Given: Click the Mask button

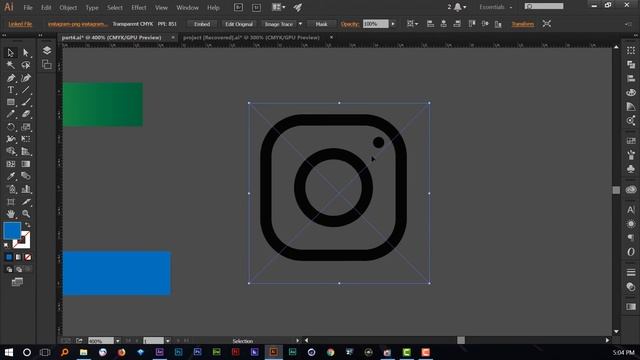Looking at the screenshot, I should click(321, 24).
